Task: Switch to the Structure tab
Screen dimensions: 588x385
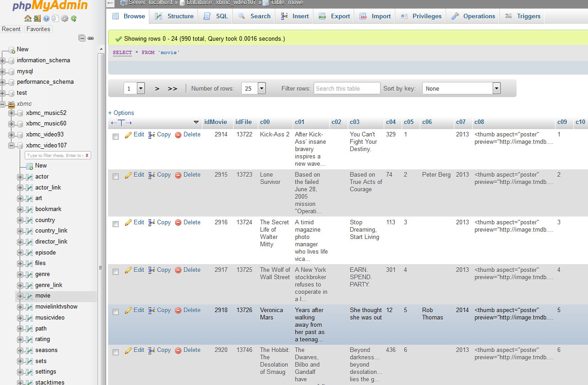Action: (x=174, y=16)
